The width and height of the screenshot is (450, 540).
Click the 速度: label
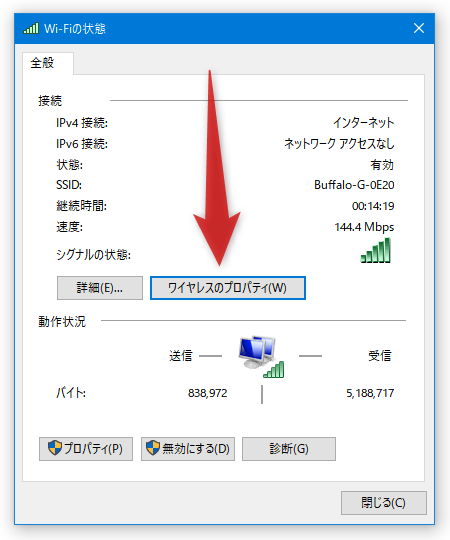pos(69,227)
